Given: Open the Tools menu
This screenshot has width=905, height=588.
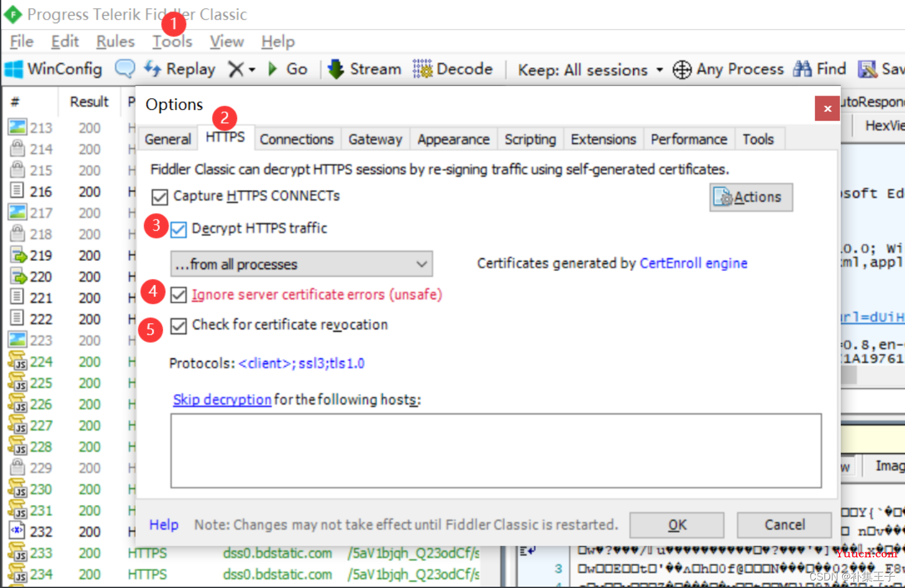Looking at the screenshot, I should click(x=172, y=42).
